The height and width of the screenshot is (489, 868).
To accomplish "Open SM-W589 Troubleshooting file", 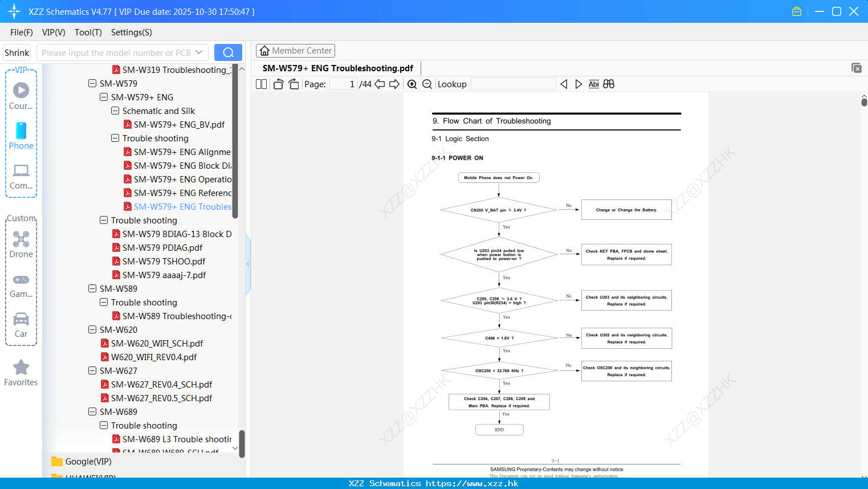I will coord(172,316).
